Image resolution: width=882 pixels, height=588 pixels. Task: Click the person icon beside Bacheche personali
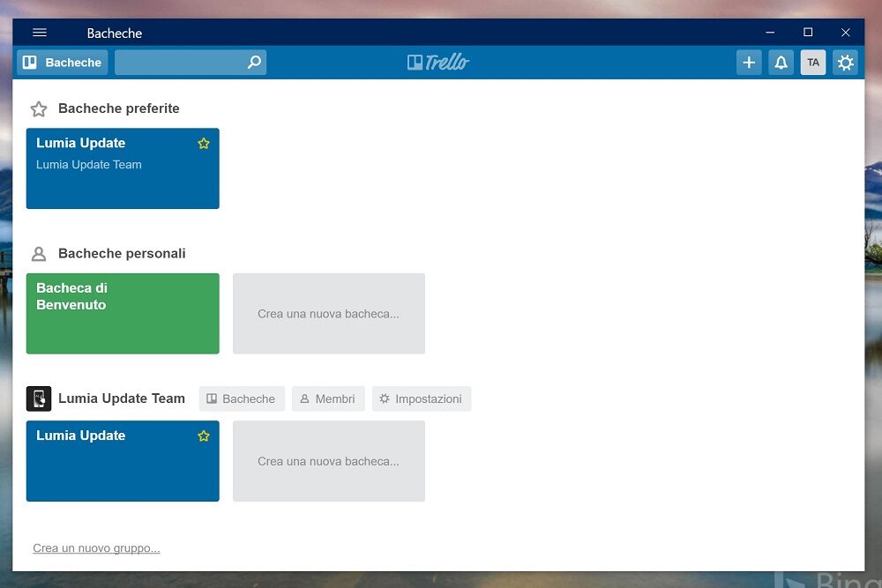tap(39, 254)
